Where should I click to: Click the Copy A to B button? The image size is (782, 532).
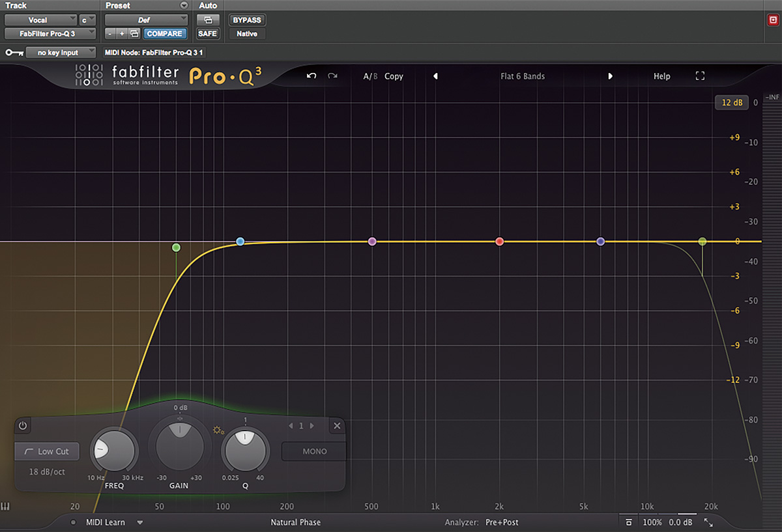click(394, 76)
